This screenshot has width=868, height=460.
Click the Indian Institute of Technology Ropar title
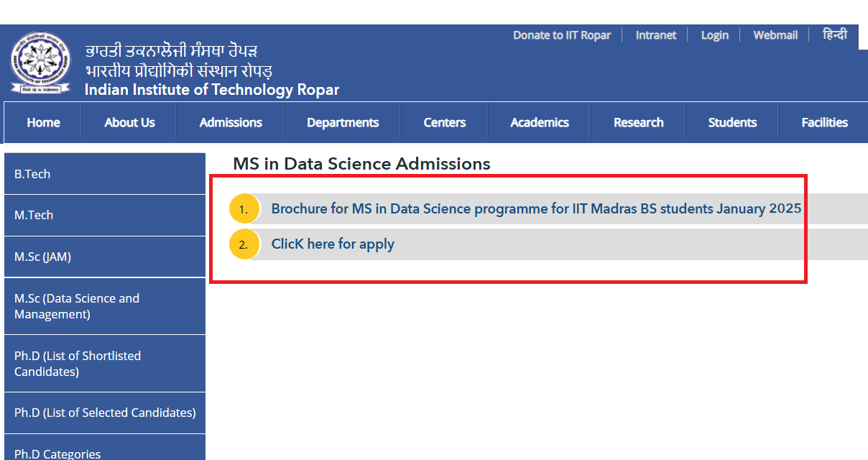[x=212, y=90]
